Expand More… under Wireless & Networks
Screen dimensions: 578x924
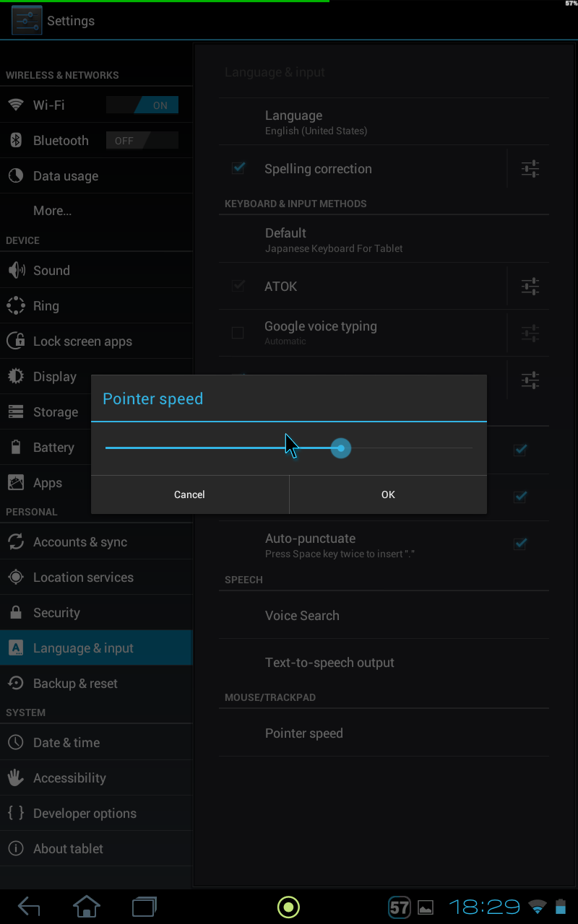tap(53, 211)
